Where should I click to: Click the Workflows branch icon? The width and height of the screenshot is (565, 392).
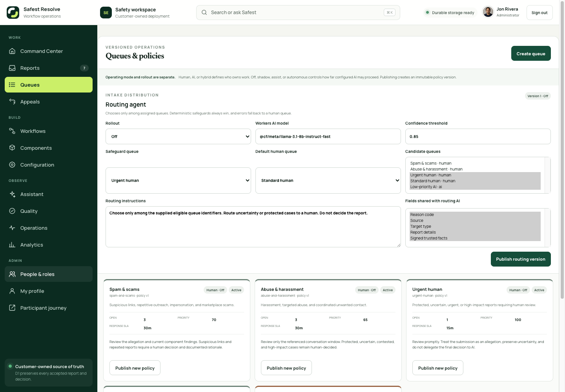(x=12, y=131)
